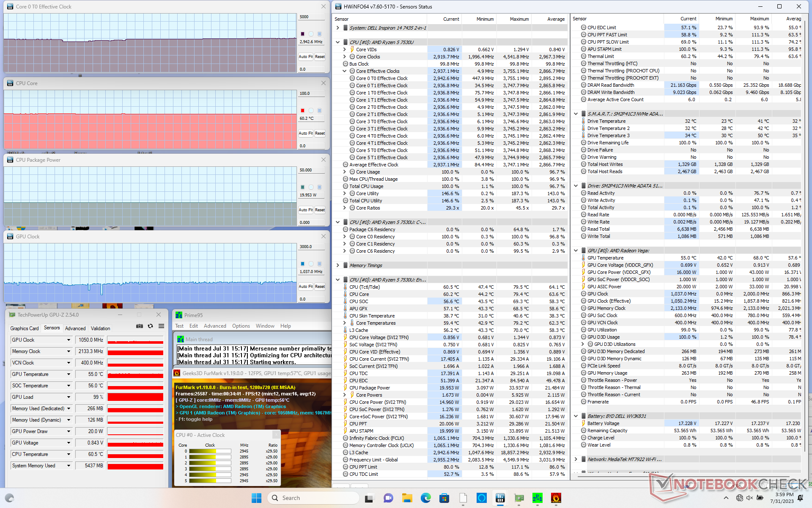Switch to Validation tab in GPU-Z
This screenshot has height=508, width=812.
[100, 328]
